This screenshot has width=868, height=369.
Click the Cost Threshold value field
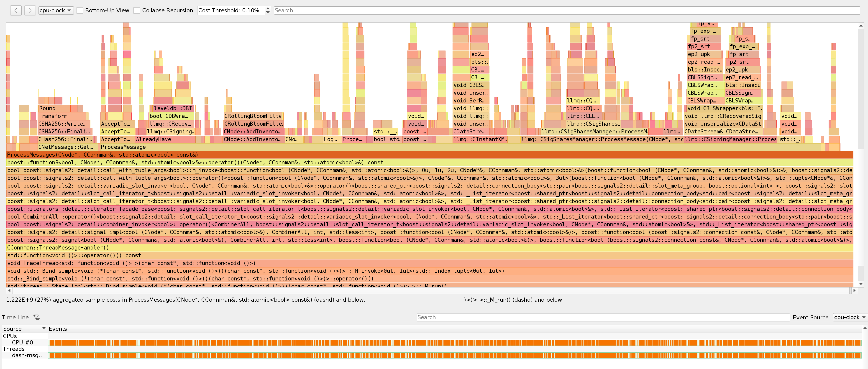[x=231, y=10]
